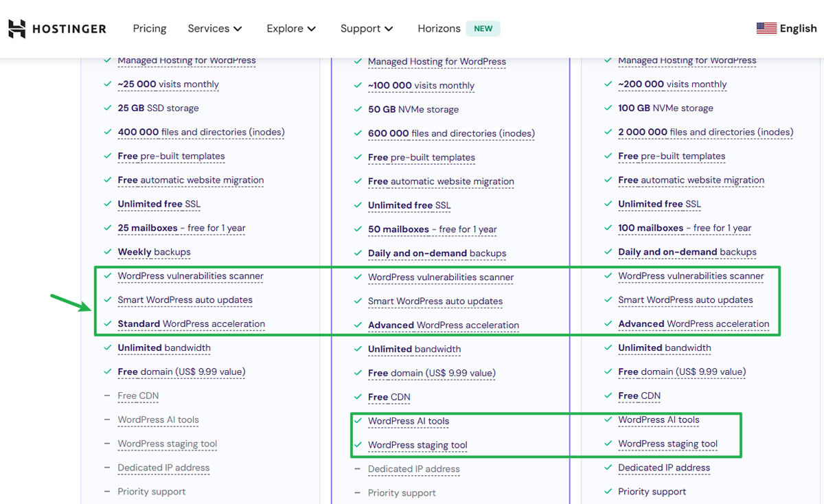The width and height of the screenshot is (824, 504).
Task: Click '50 mailboxes - free for 1 year'
Action: [433, 230]
